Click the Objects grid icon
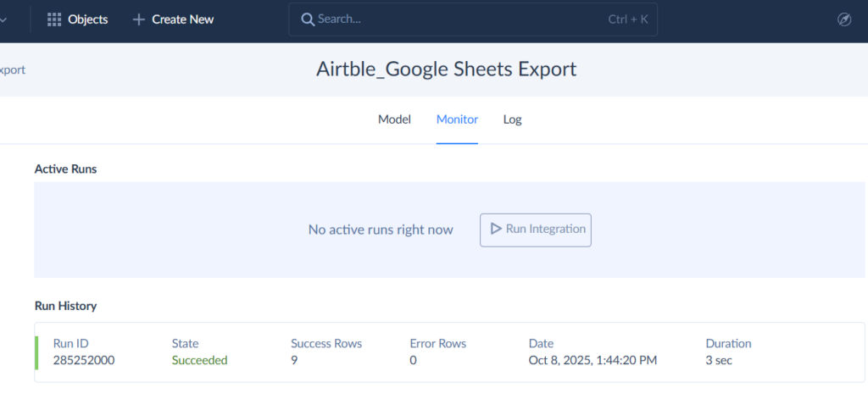 coord(54,19)
